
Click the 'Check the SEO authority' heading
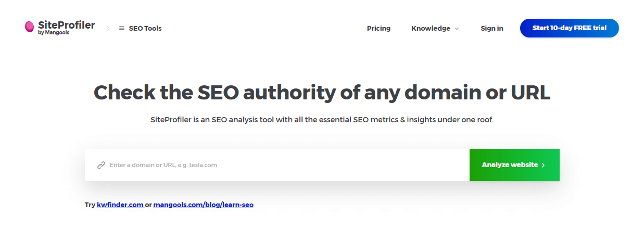pyautogui.click(x=322, y=93)
